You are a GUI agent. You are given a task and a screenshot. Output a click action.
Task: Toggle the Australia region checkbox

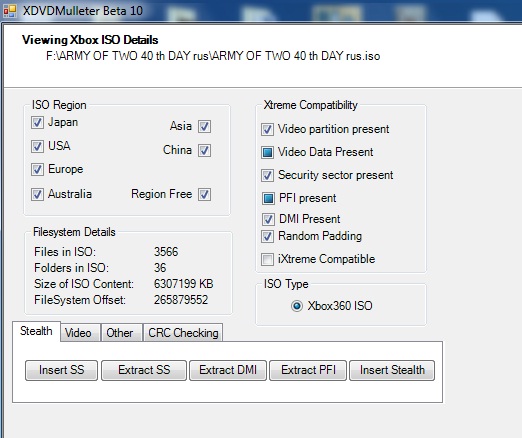pos(37,194)
